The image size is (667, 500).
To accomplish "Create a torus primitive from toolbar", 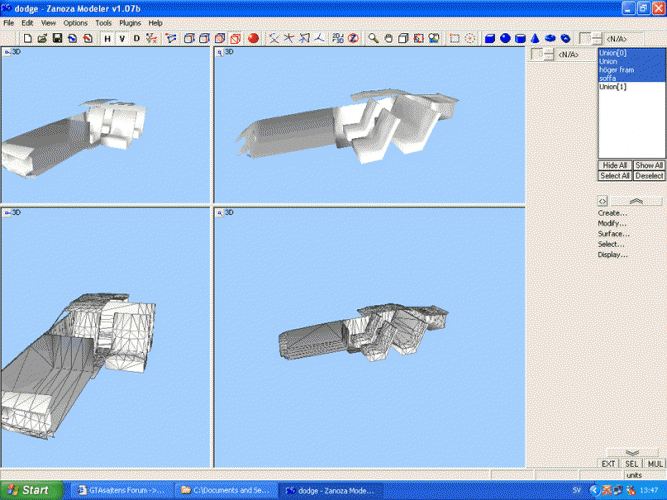I will (551, 39).
